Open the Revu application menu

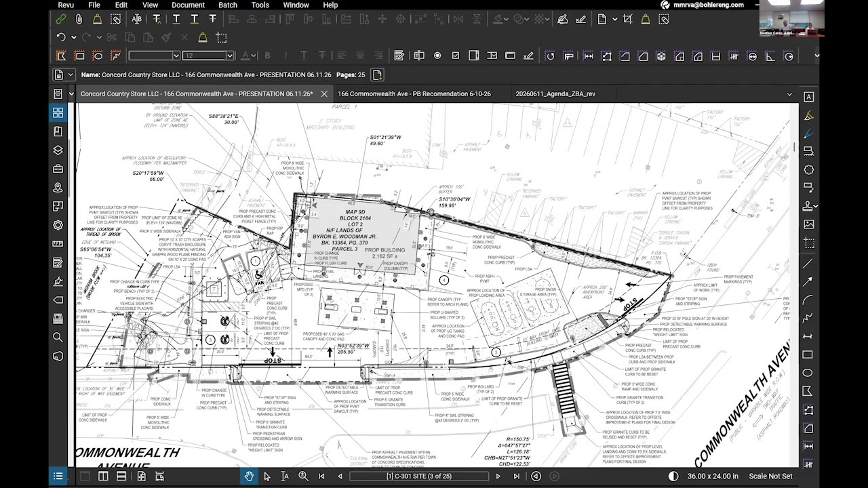coord(66,5)
